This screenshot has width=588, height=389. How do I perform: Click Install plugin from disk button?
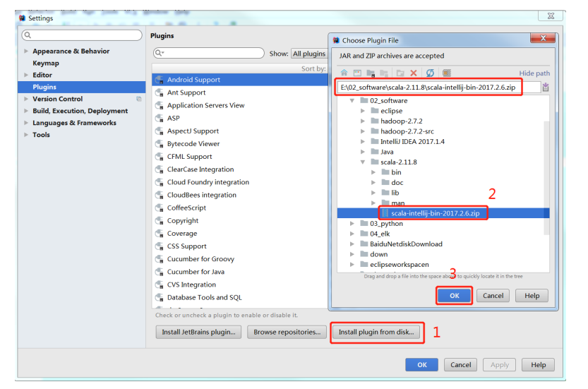tap(376, 332)
